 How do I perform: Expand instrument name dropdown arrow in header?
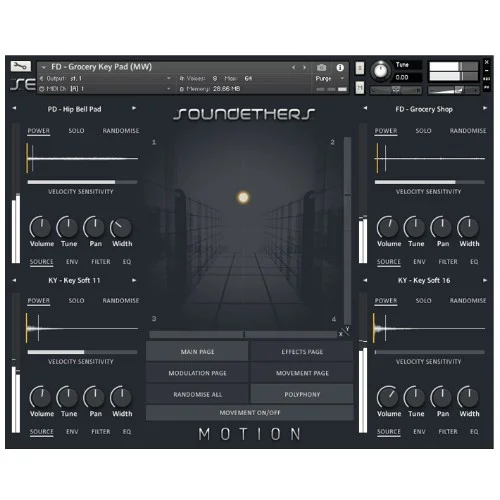pyautogui.click(x=44, y=67)
